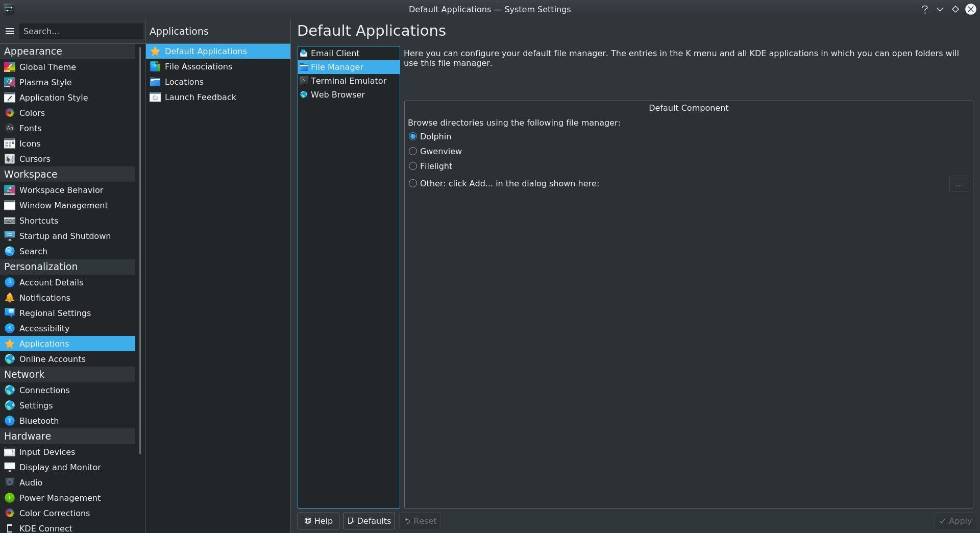Screen dimensions: 980x533
Task: Open the File Manager category
Action: 349,67
